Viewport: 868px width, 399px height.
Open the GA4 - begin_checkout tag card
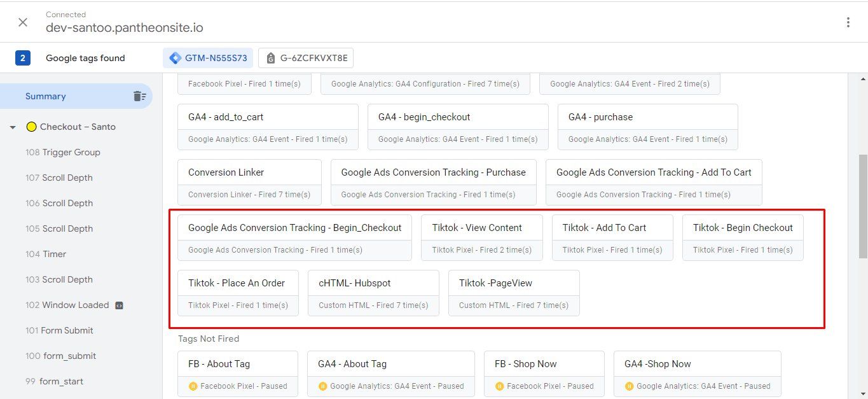458,127
